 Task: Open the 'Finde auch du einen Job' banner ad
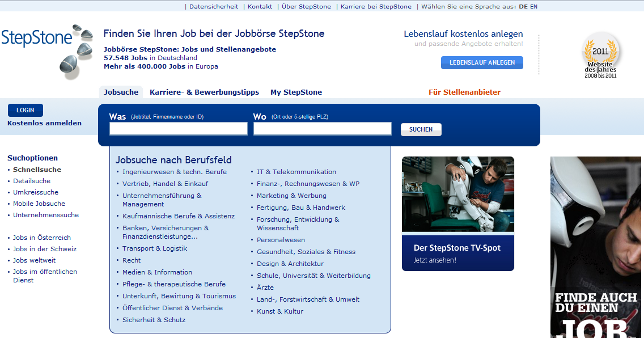(x=596, y=247)
